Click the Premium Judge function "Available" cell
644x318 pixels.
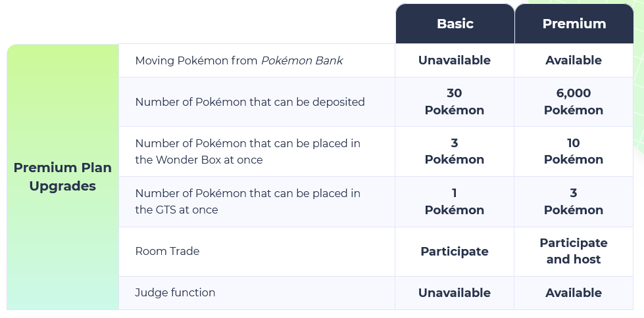click(x=574, y=293)
